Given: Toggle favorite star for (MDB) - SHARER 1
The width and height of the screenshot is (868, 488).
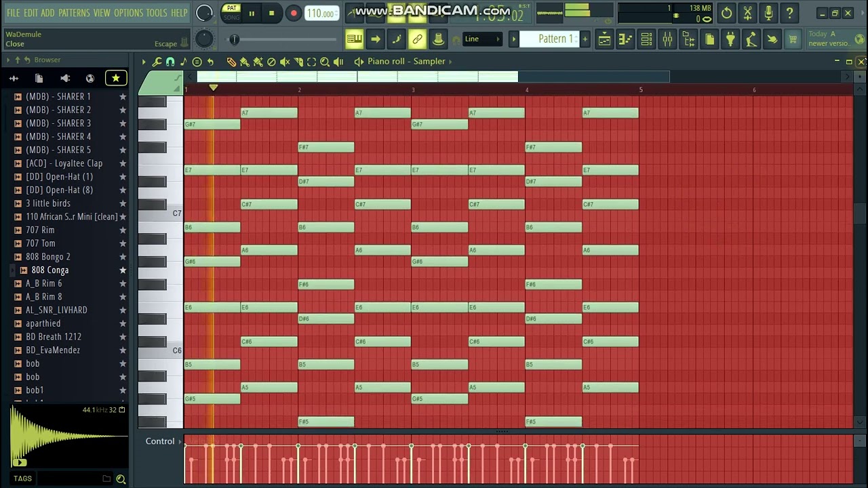Looking at the screenshot, I should click(123, 96).
